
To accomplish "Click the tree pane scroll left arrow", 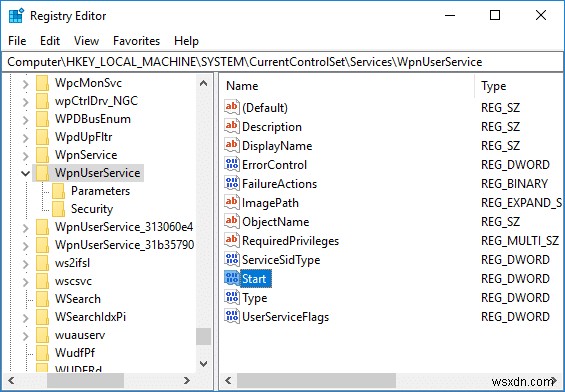I will [x=11, y=380].
